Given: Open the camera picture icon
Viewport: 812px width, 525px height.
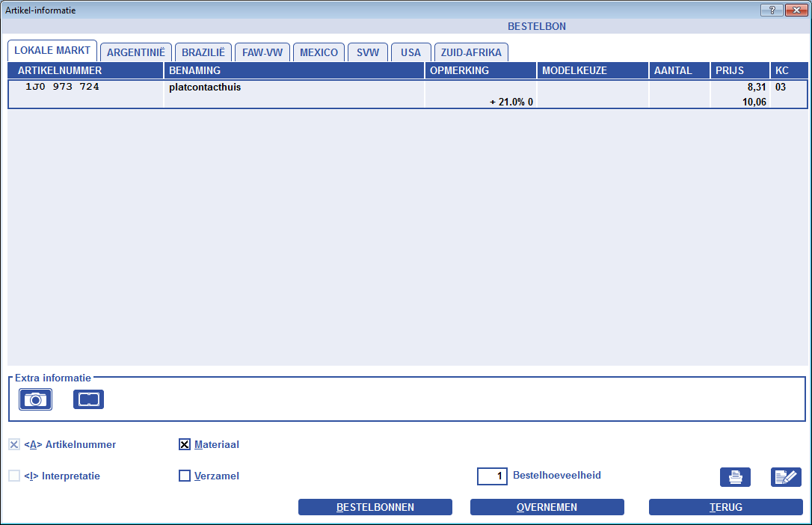Looking at the screenshot, I should (34, 399).
